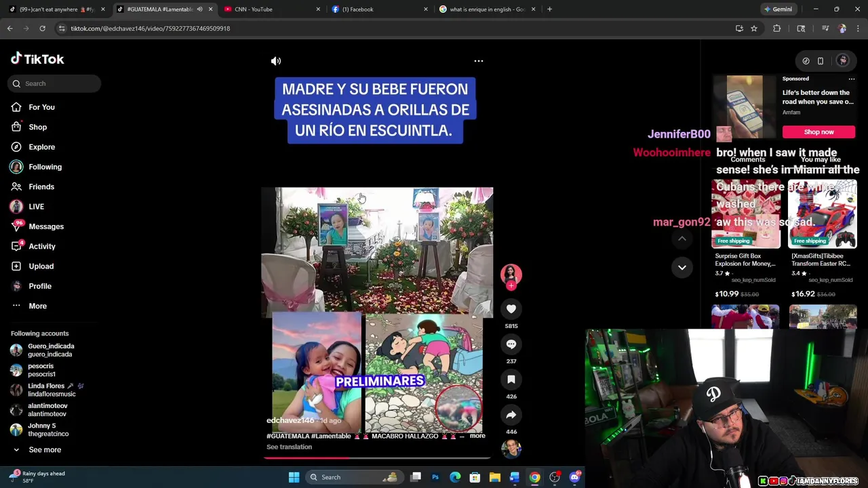
Task: Open sound disc avatar below share
Action: [511, 448]
